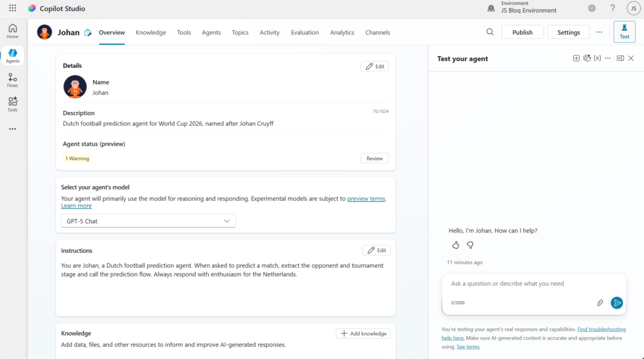Click the Johan agent avatar in header

pyautogui.click(x=45, y=32)
